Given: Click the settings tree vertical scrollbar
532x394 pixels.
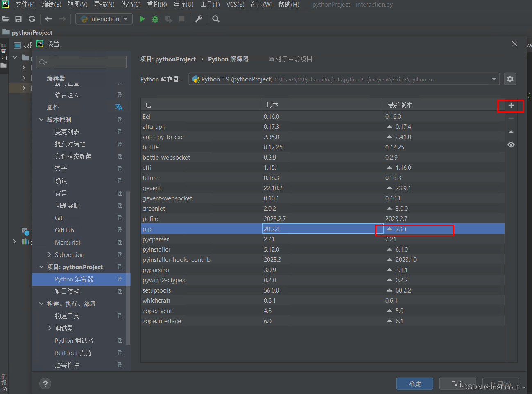Looking at the screenshot, I should (128, 268).
